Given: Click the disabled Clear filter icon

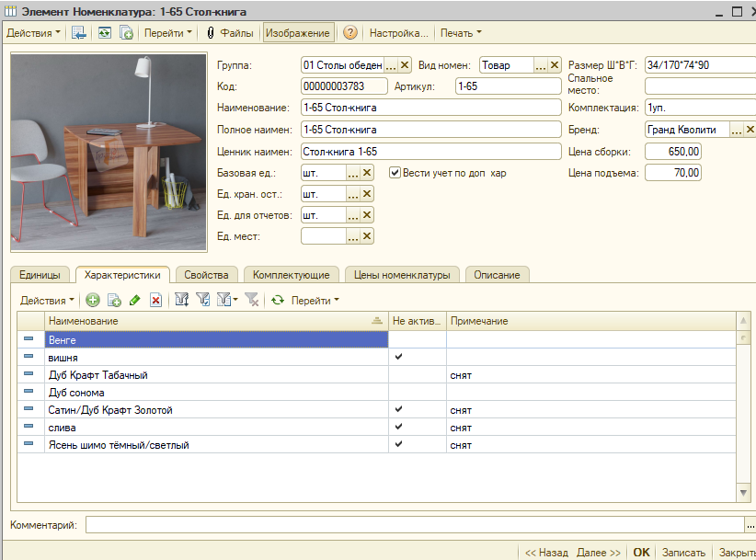Looking at the screenshot, I should tap(252, 300).
